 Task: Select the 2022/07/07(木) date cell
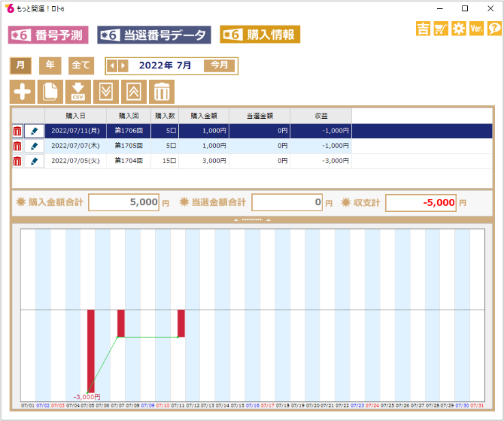pos(76,146)
